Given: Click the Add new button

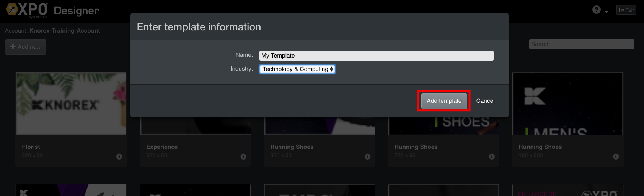Looking at the screenshot, I should point(26,47).
